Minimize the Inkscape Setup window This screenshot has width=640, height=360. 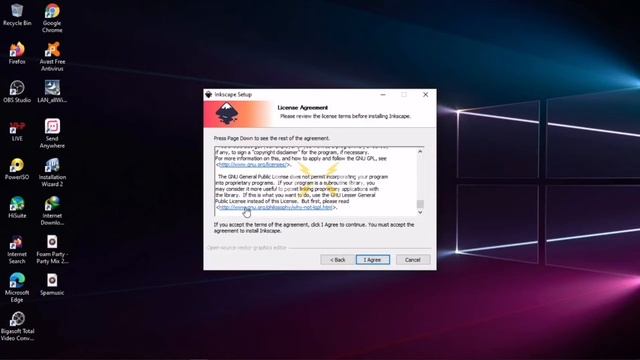[x=383, y=94]
